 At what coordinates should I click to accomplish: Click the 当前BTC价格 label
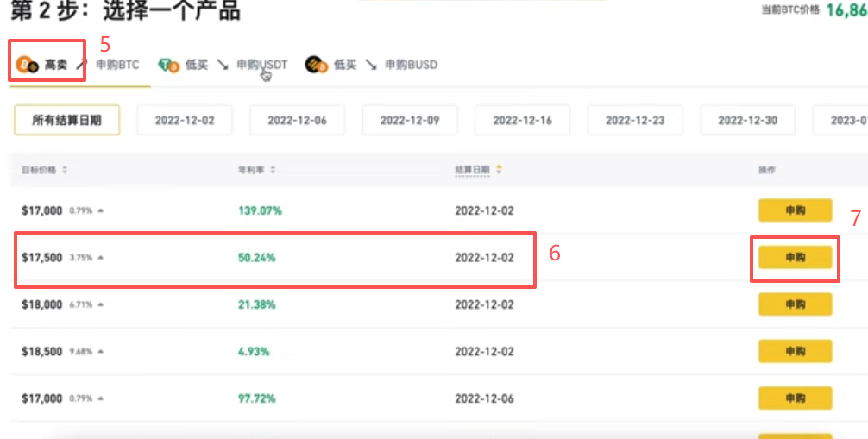(790, 10)
